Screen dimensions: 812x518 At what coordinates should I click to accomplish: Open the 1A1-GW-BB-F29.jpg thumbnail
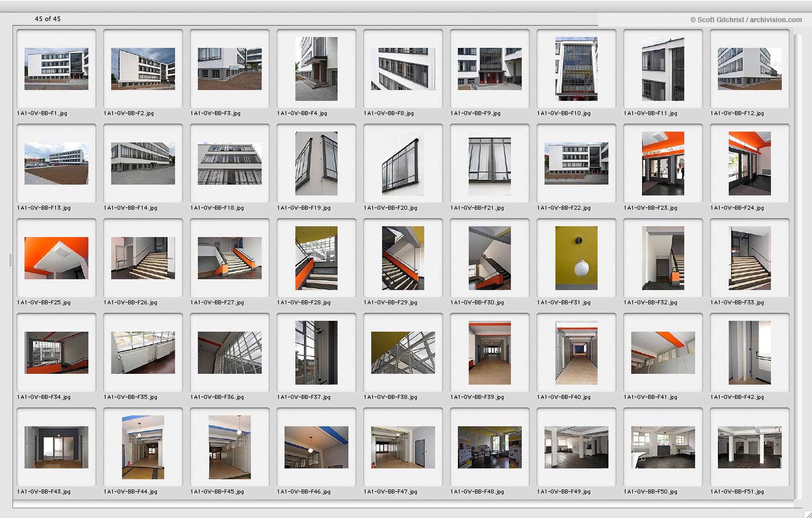[x=403, y=258]
